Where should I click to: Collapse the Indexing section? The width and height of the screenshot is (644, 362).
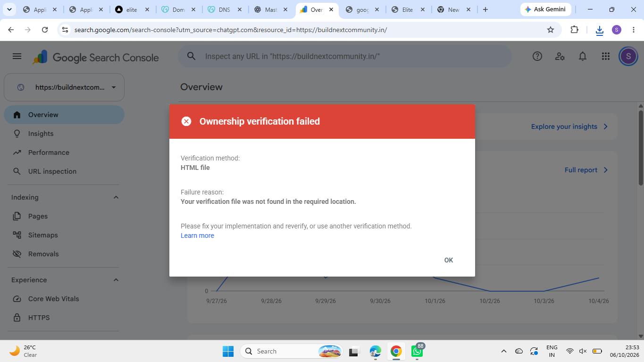(116, 197)
